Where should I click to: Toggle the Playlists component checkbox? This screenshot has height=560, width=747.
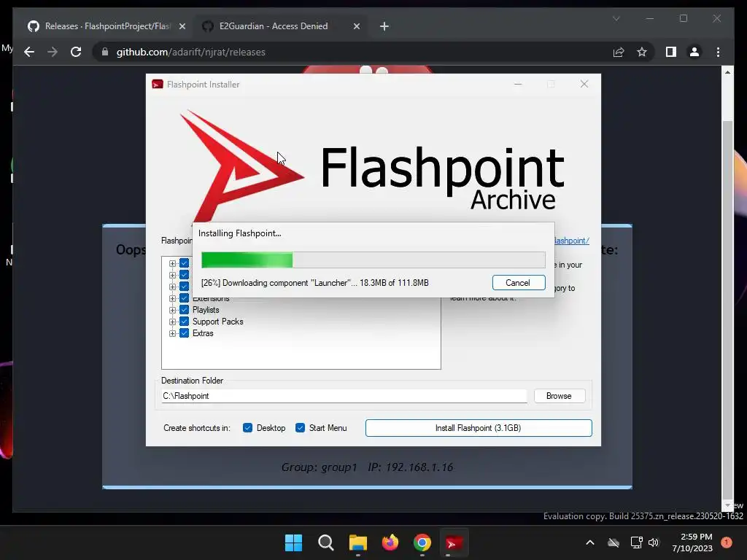pyautogui.click(x=185, y=310)
